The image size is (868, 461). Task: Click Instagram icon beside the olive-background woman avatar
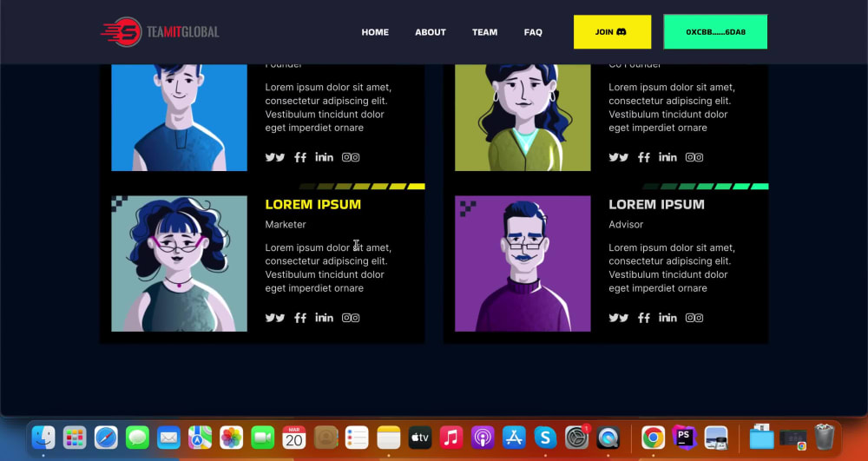pyautogui.click(x=694, y=157)
